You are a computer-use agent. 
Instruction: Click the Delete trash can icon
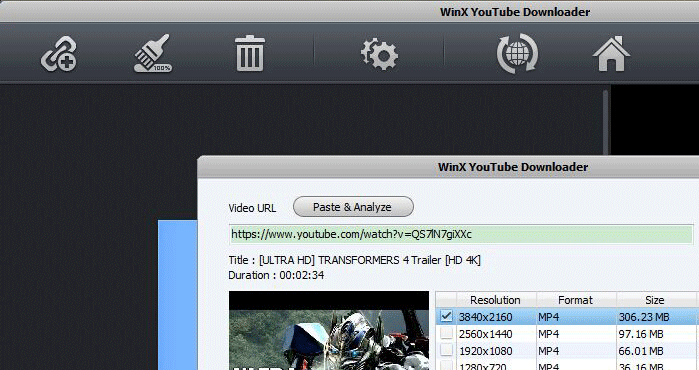[x=250, y=53]
